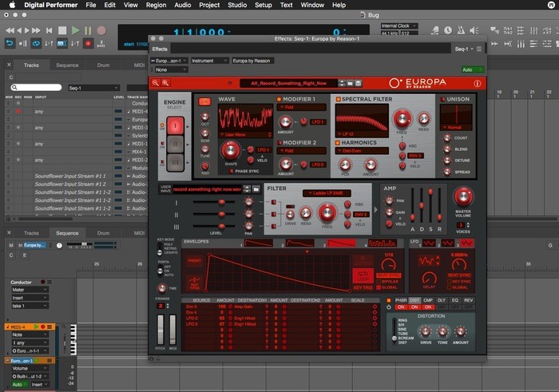Start playback with the green Play button
This screenshot has width=559, height=392.
(75, 30)
